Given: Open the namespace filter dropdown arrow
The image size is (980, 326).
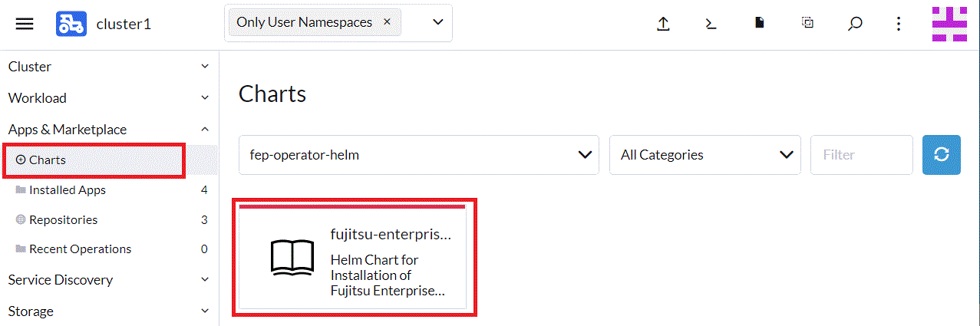Looking at the screenshot, I should coord(438,22).
